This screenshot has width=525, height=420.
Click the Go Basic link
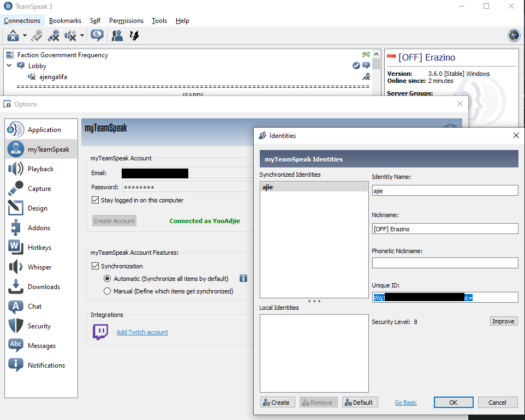405,403
